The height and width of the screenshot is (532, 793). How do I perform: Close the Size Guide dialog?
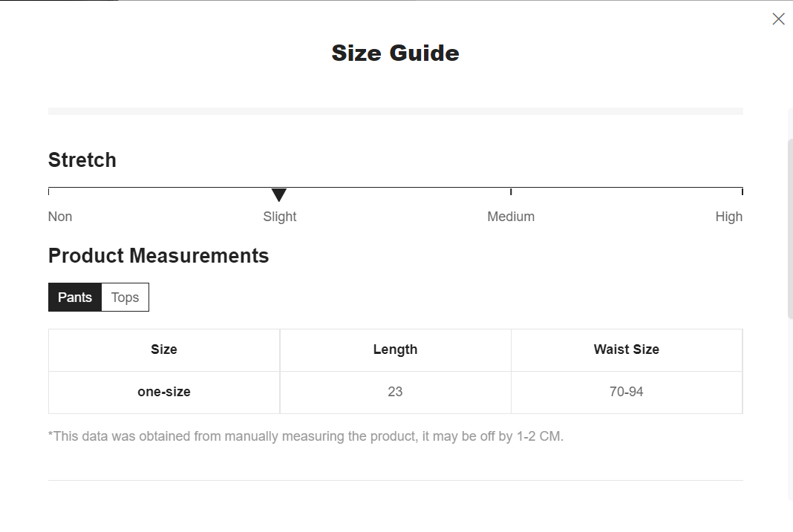pyautogui.click(x=778, y=19)
